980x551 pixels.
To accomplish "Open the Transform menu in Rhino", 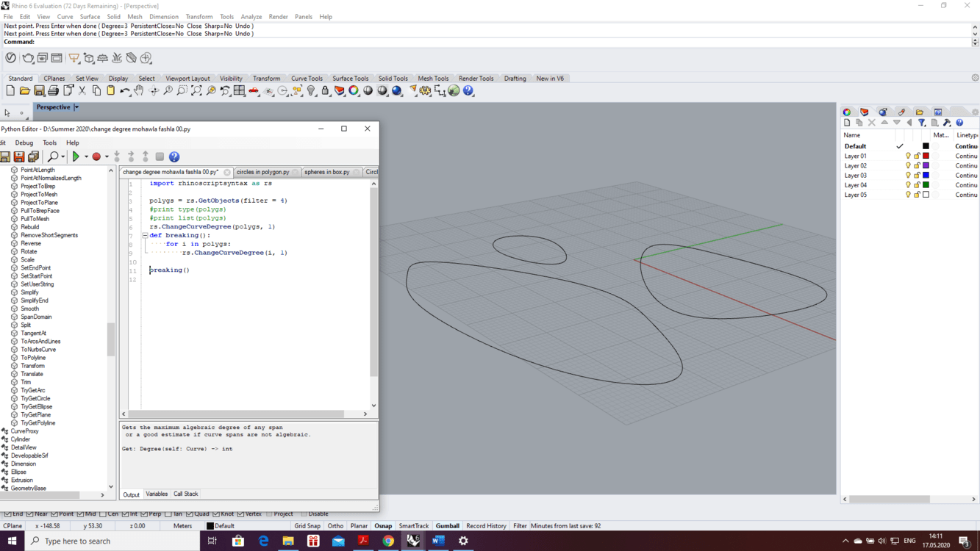I will click(198, 16).
